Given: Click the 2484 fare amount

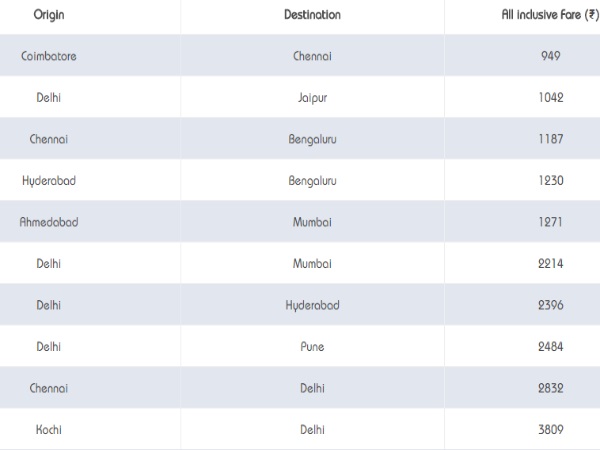Looking at the screenshot, I should pos(550,347).
